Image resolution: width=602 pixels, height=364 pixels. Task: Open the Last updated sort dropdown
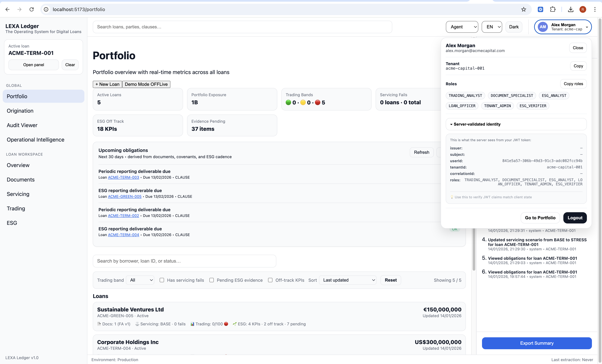[x=347, y=280]
